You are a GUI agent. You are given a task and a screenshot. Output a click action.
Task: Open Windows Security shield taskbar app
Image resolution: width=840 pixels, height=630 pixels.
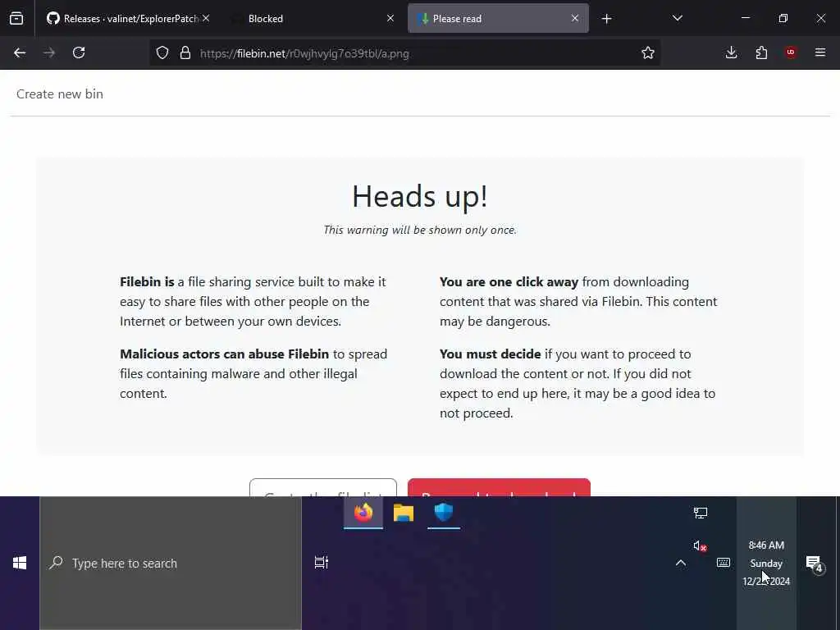pos(444,513)
